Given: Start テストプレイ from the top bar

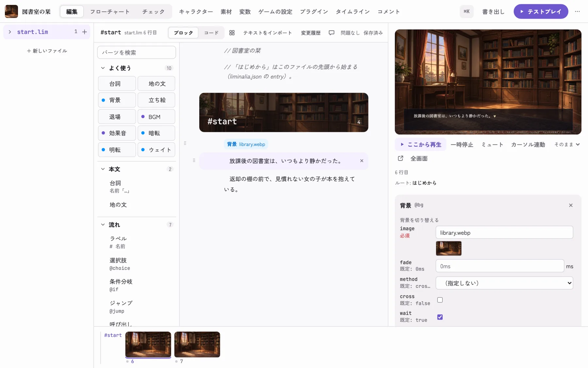Looking at the screenshot, I should [x=541, y=11].
